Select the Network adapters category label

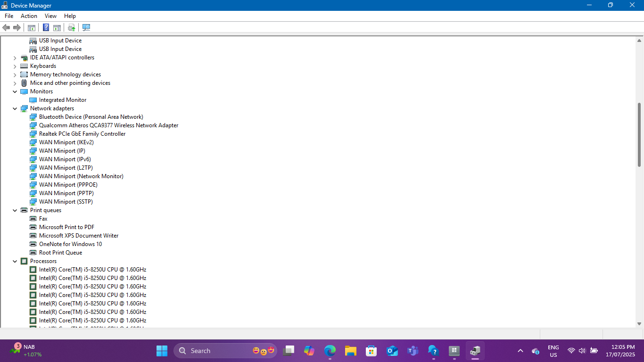pyautogui.click(x=52, y=108)
